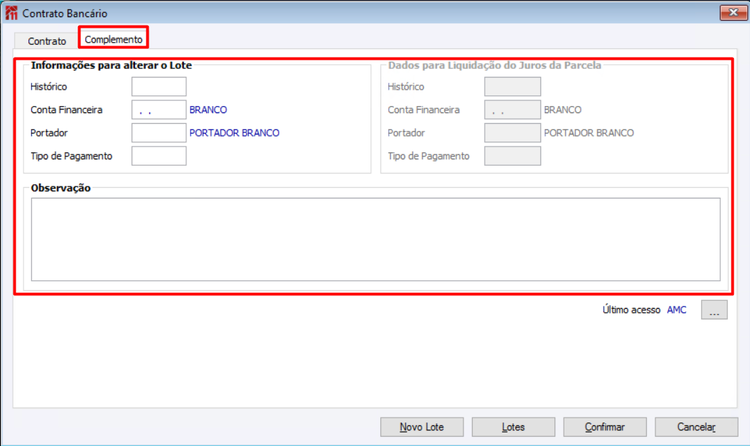Click the disabled Tipo de Pagamento field in Dados para Liquidação
This screenshot has height=446, width=750.
click(512, 156)
